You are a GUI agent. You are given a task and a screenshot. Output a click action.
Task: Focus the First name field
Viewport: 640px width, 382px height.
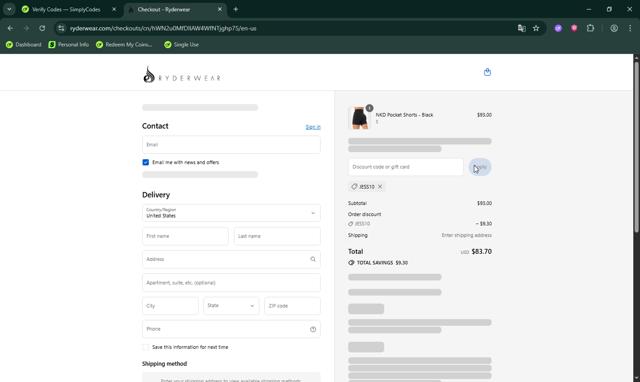click(185, 236)
